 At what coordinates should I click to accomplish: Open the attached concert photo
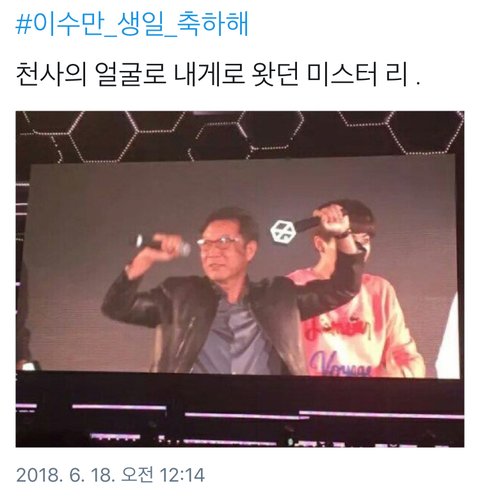coord(240,279)
